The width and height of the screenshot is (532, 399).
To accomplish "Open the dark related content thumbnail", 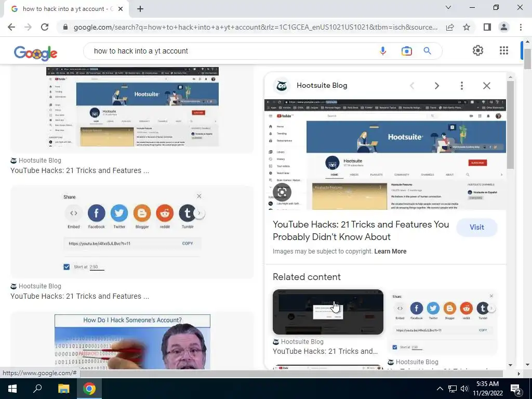I will [x=328, y=312].
